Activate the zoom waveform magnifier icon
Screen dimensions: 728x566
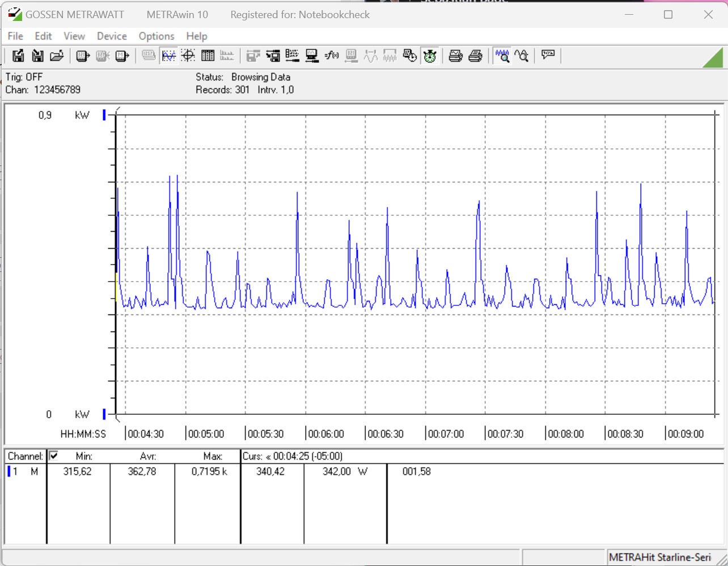click(x=502, y=56)
